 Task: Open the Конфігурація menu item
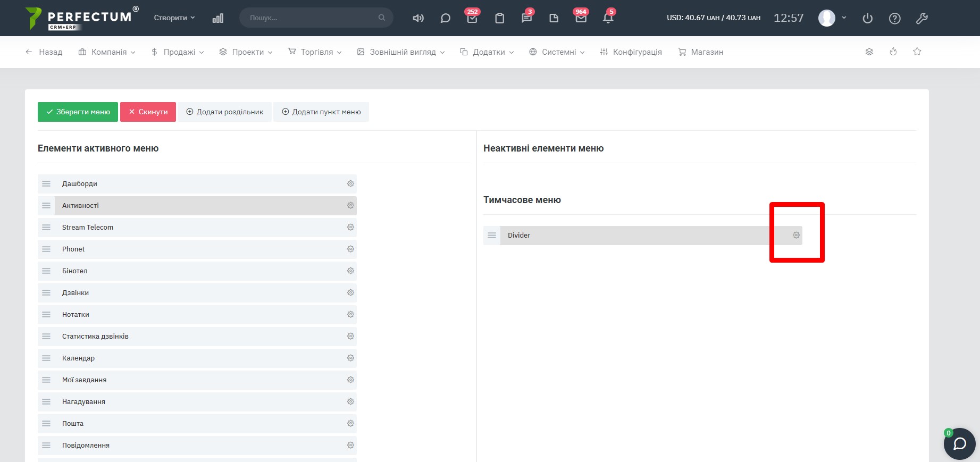[631, 52]
